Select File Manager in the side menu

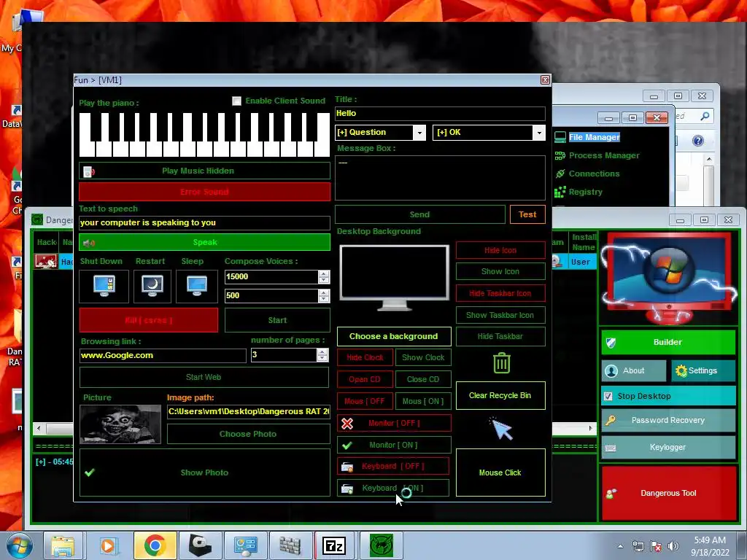594,137
